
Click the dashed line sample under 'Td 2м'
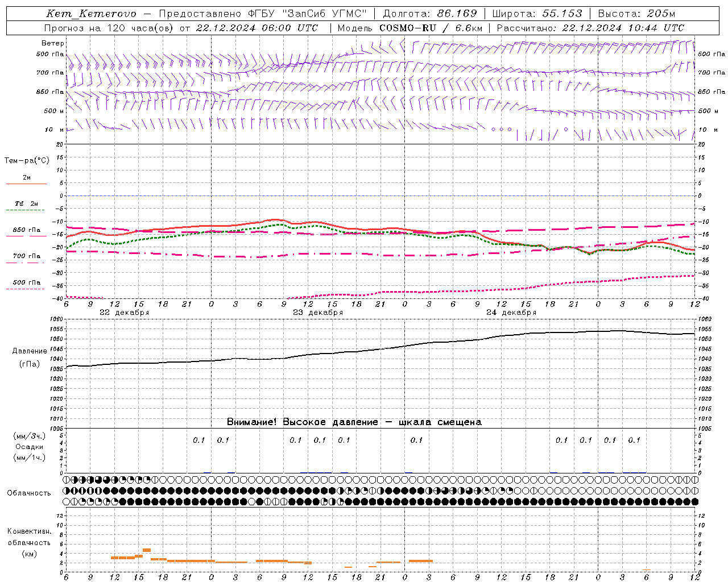point(26,210)
